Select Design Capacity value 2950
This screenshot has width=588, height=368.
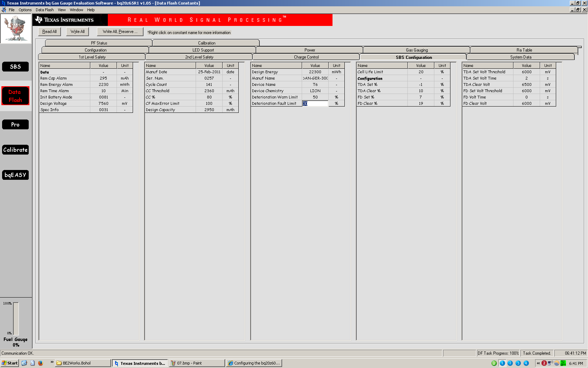[209, 110]
